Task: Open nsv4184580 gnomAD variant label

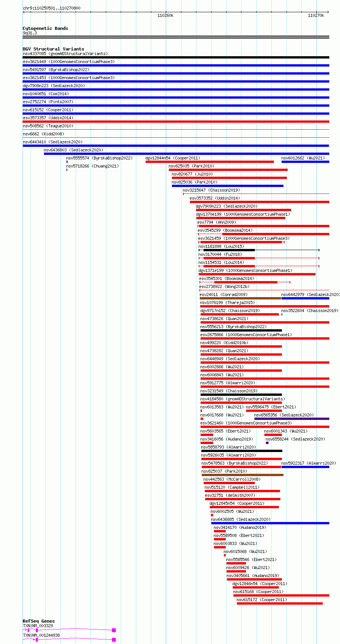Action: 243,399
